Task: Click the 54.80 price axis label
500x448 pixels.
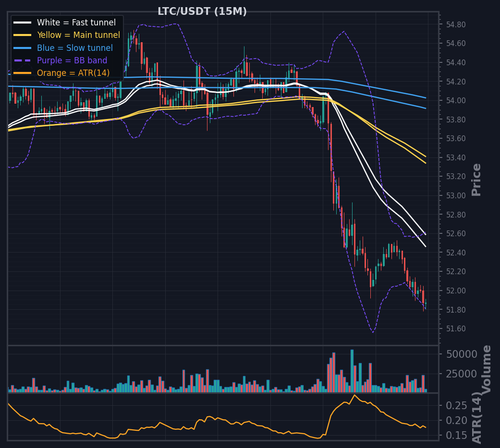Action: click(456, 24)
